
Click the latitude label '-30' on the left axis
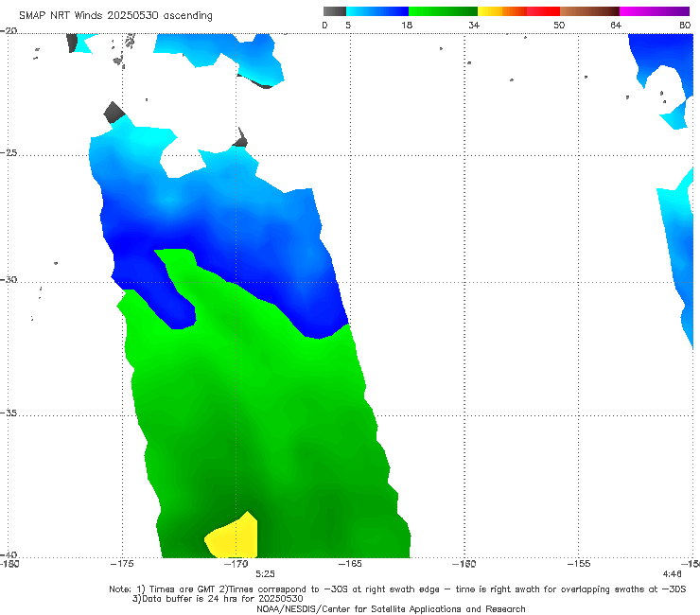click(x=9, y=279)
